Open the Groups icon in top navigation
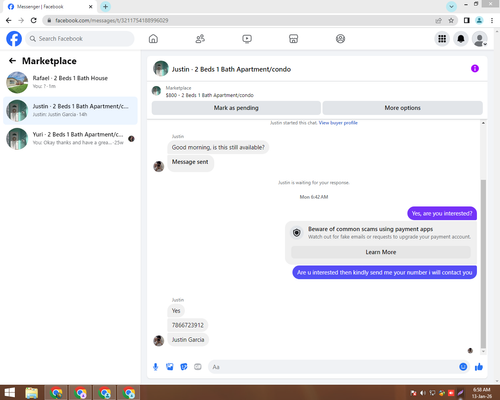 tap(340, 39)
